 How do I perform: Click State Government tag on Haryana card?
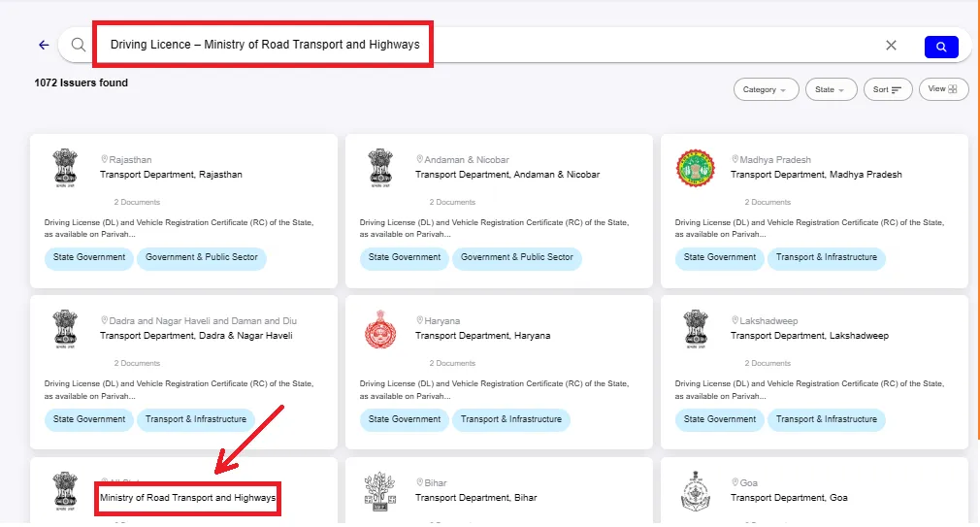tap(405, 419)
